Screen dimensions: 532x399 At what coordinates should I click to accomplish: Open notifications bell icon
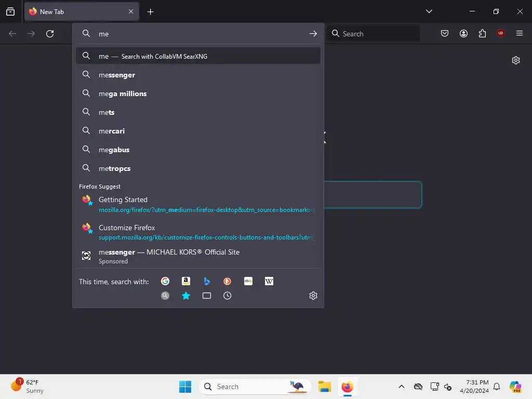click(x=497, y=387)
